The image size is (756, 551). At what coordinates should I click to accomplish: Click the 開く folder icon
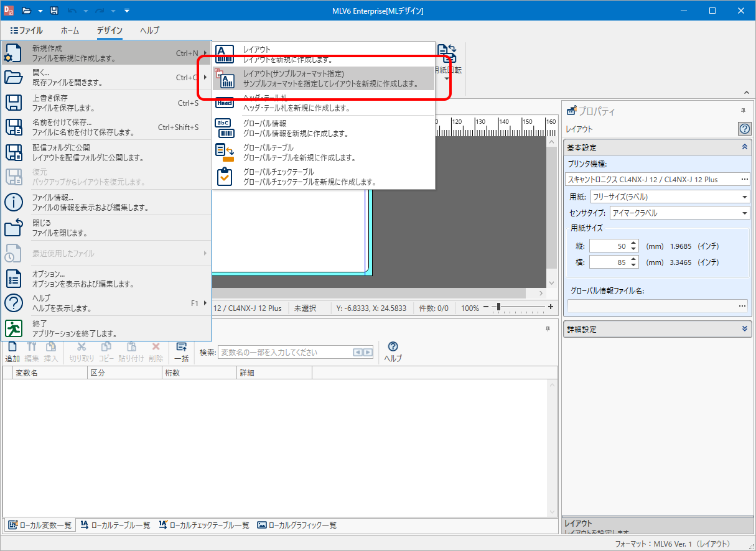tap(14, 78)
